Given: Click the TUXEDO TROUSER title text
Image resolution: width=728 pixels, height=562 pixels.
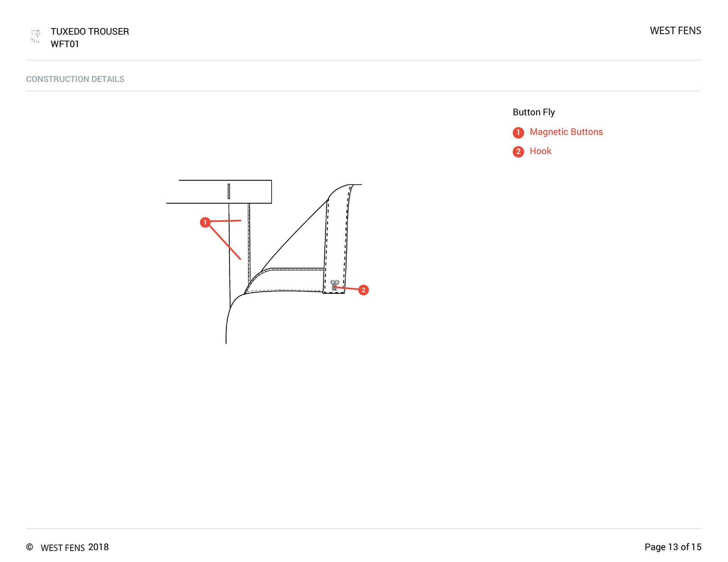Looking at the screenshot, I should (90, 31).
